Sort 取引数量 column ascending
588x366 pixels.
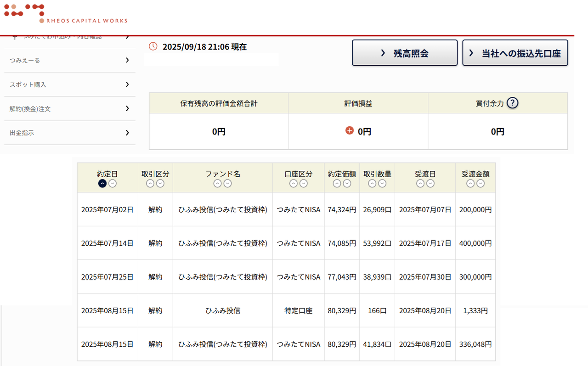pos(372,183)
